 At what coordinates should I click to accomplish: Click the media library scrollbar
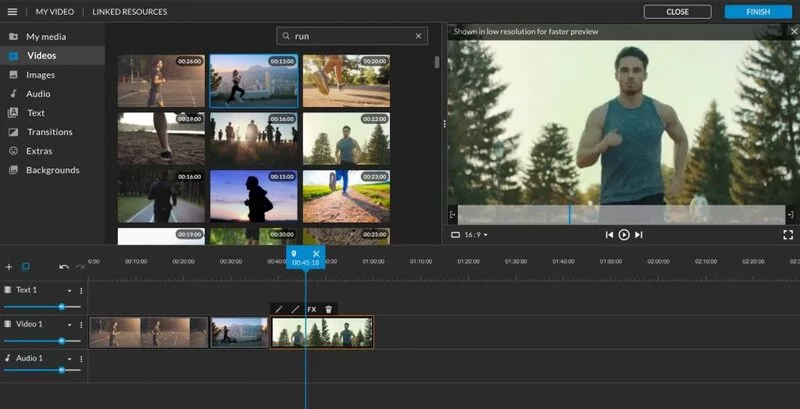437,62
